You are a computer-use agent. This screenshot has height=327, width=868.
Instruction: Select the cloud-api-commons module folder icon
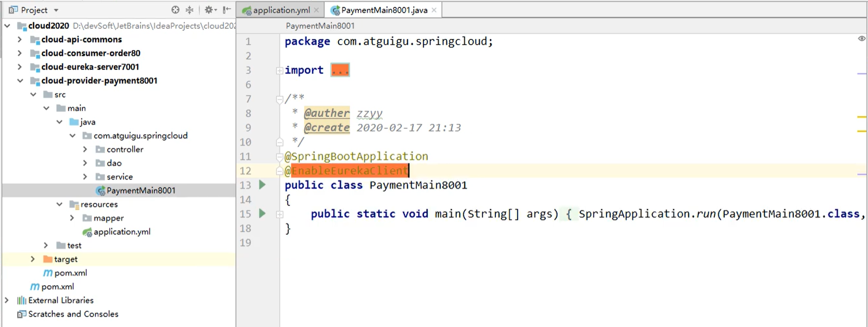coord(35,40)
